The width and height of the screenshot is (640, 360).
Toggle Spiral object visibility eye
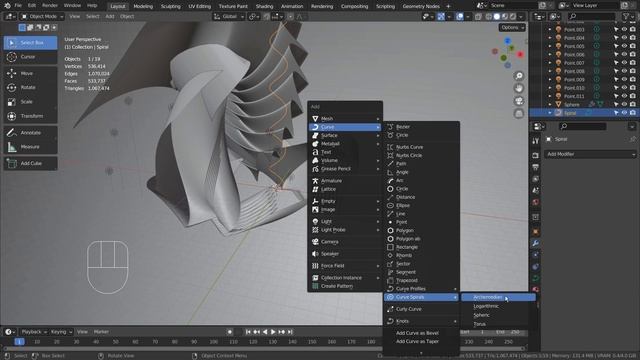pos(624,113)
